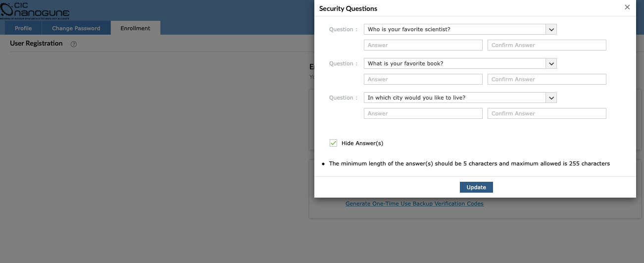Click first question Confirm Answer field
Screen dimensions: 644x263
click(547, 45)
